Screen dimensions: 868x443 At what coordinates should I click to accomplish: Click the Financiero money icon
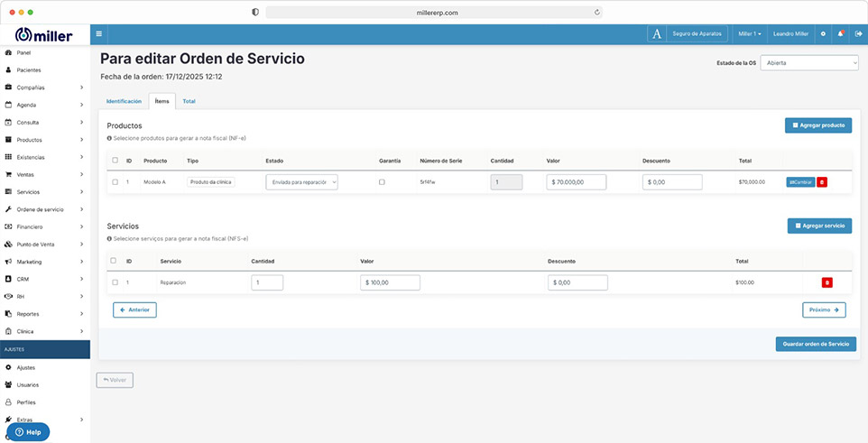coord(8,226)
